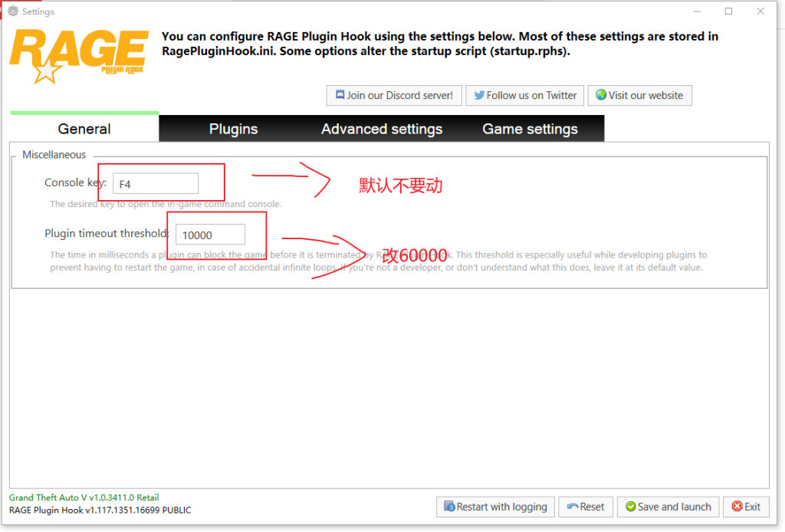Open the General tab
This screenshot has width=785, height=532.
[84, 129]
